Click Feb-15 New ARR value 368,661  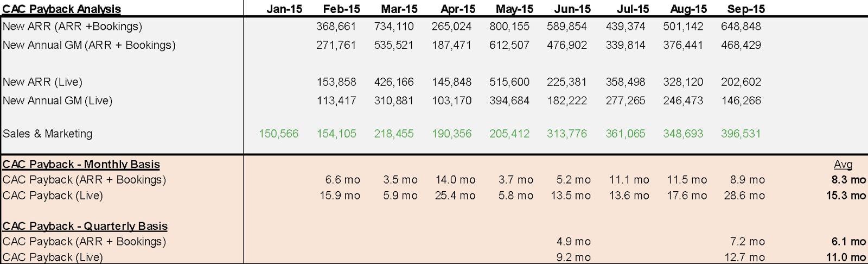pos(336,26)
